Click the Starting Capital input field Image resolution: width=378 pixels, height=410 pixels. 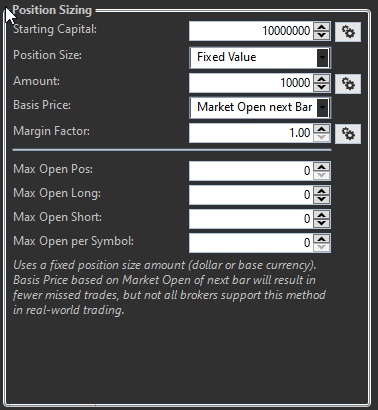tap(251, 31)
